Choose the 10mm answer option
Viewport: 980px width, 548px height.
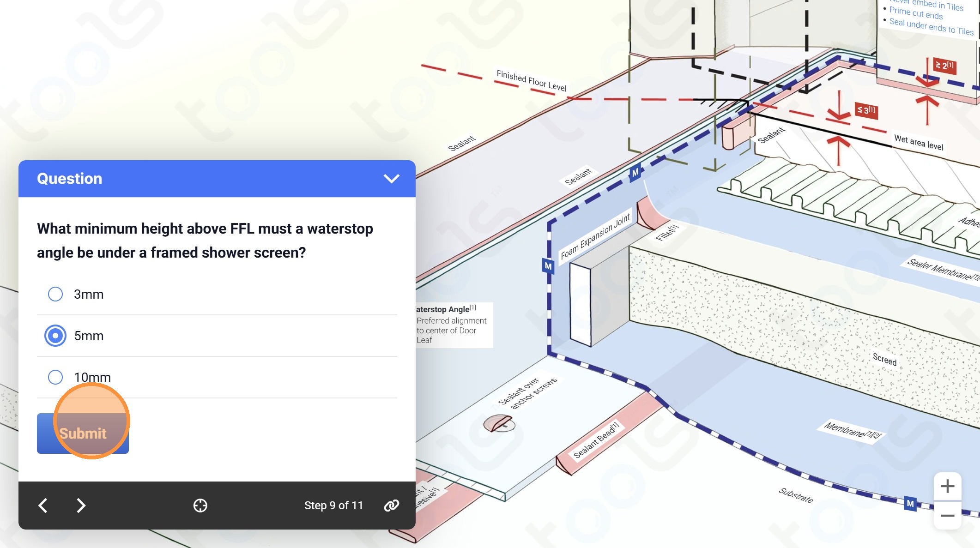click(55, 377)
